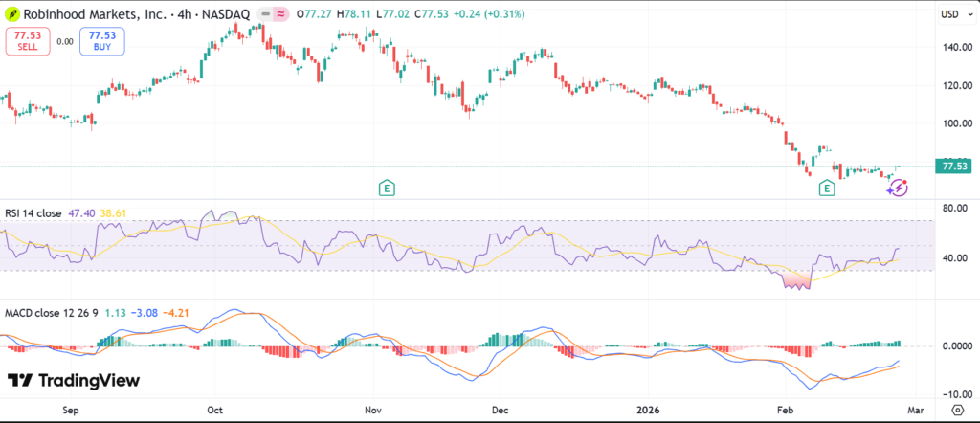
Task: Open chart settings gear icon
Action: click(957, 409)
